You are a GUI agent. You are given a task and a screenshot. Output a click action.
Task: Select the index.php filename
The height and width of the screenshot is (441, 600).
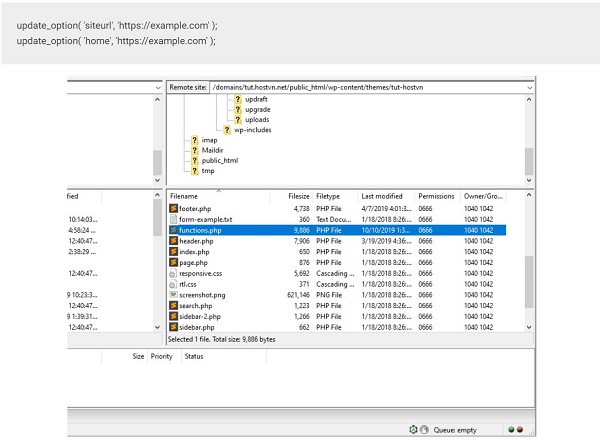[194, 252]
